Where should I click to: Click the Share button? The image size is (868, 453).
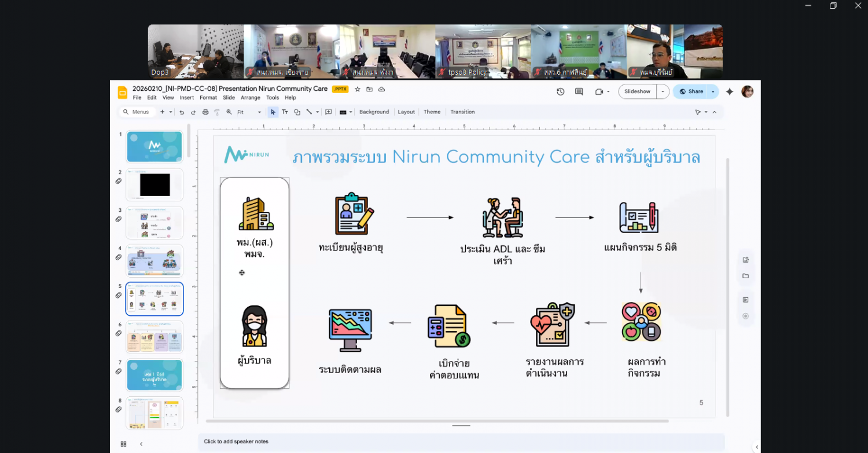coord(691,91)
